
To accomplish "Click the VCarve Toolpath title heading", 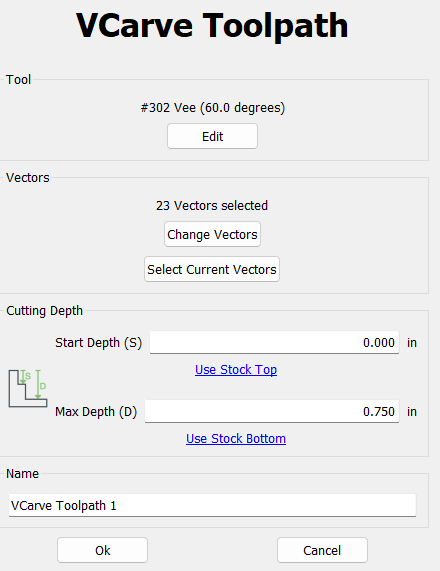I will (x=212, y=25).
